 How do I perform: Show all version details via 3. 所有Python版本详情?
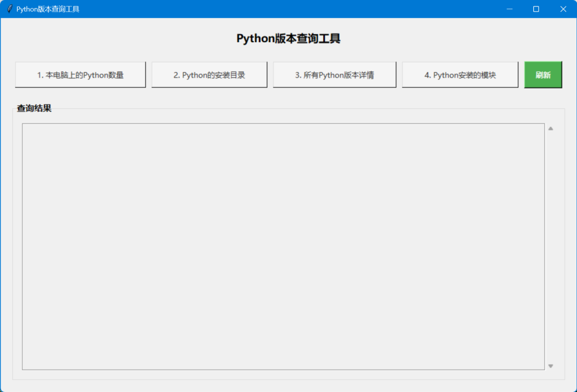(x=334, y=75)
